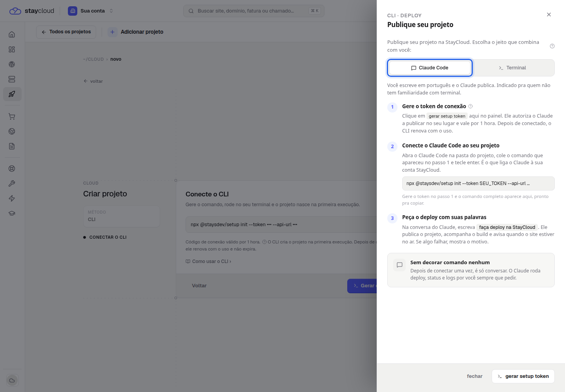The width and height of the screenshot is (565, 392).
Task: Open the servers icon in the sidebar
Action: click(x=12, y=79)
